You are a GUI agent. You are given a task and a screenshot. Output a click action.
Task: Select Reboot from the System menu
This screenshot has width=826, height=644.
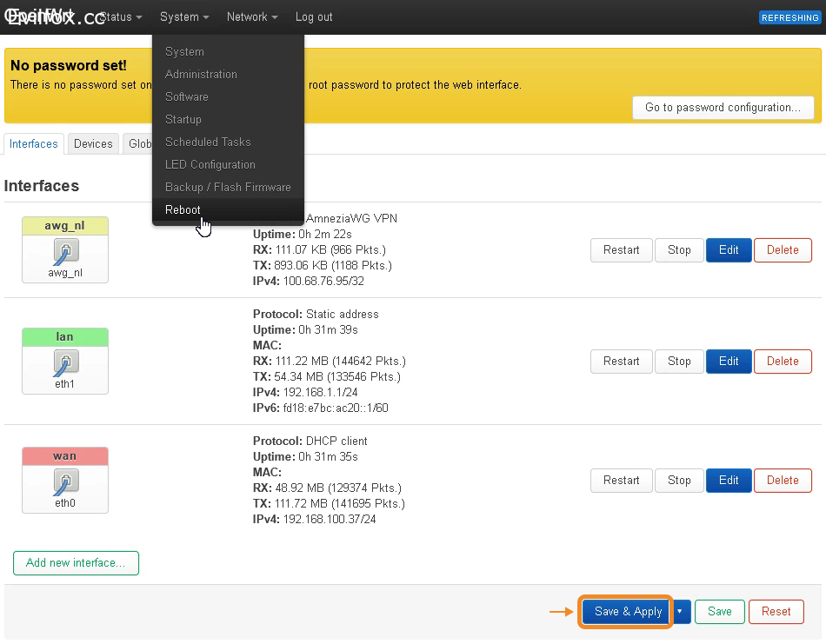[x=183, y=209]
